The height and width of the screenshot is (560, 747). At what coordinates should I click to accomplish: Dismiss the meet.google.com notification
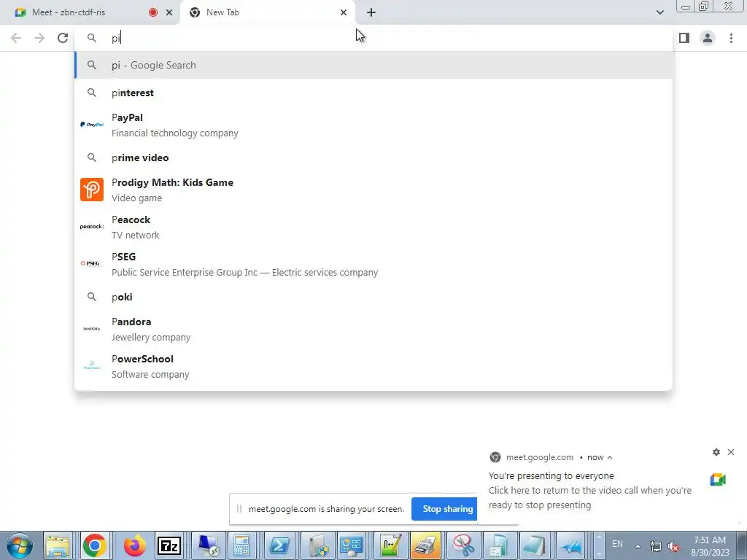click(731, 452)
